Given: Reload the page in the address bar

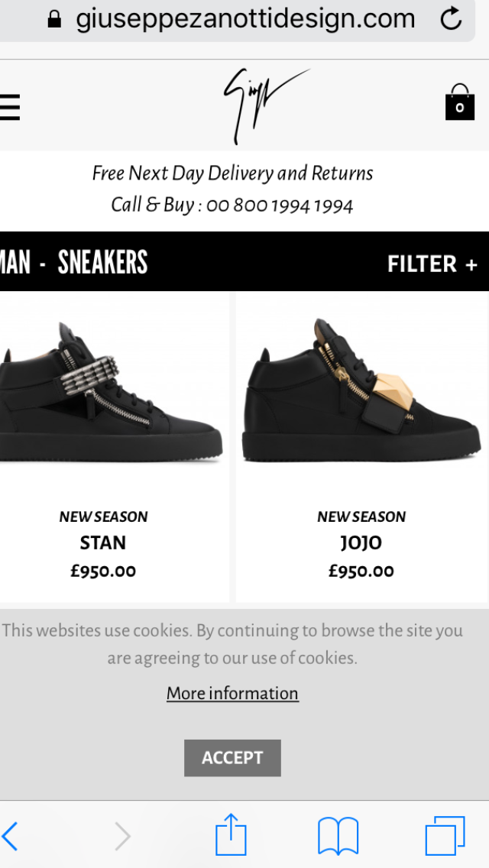Looking at the screenshot, I should point(452,19).
